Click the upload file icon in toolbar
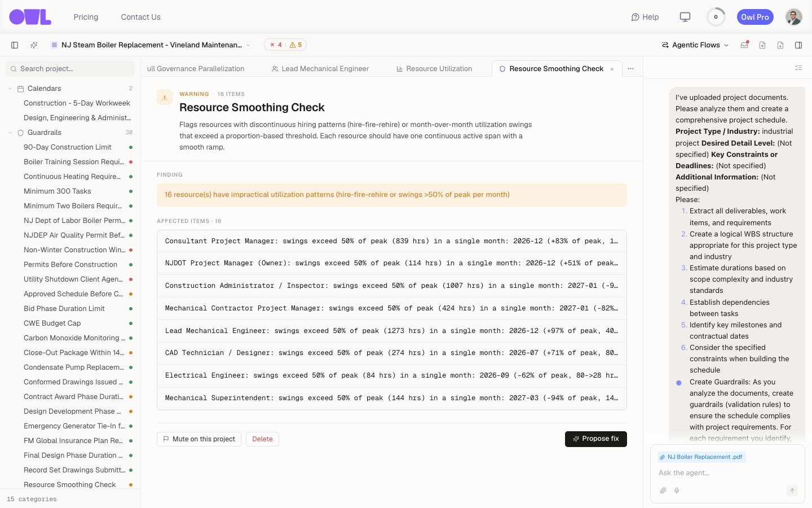The height and width of the screenshot is (508, 812). pyautogui.click(x=762, y=45)
